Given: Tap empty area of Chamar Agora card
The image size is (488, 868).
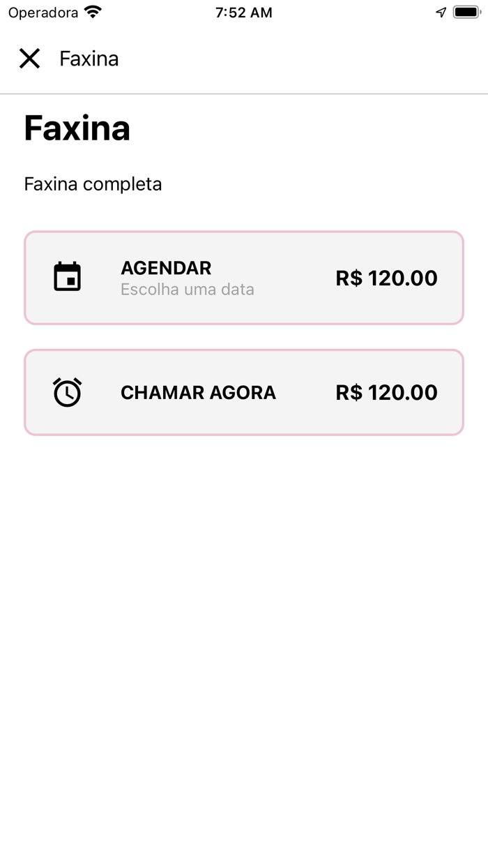Looking at the screenshot, I should 305,419.
